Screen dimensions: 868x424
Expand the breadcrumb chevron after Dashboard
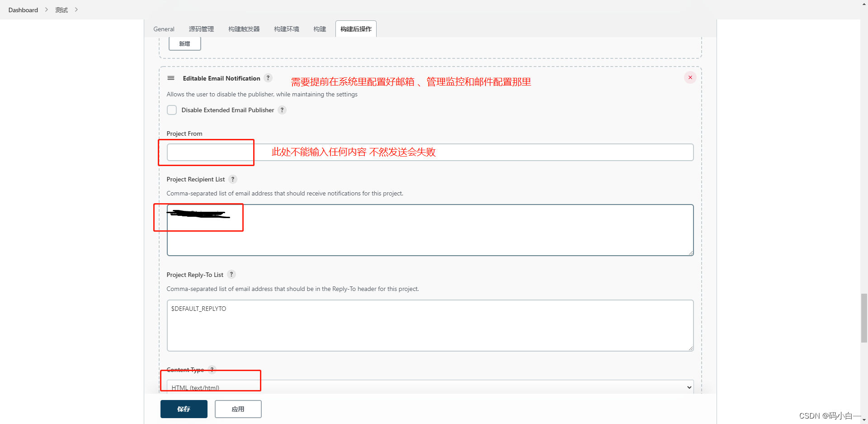pos(46,10)
